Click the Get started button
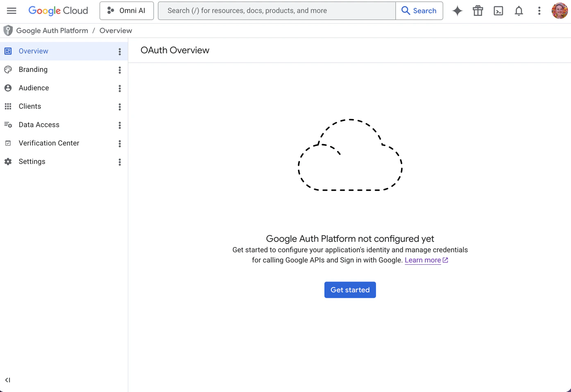The height and width of the screenshot is (392, 571). pyautogui.click(x=350, y=290)
